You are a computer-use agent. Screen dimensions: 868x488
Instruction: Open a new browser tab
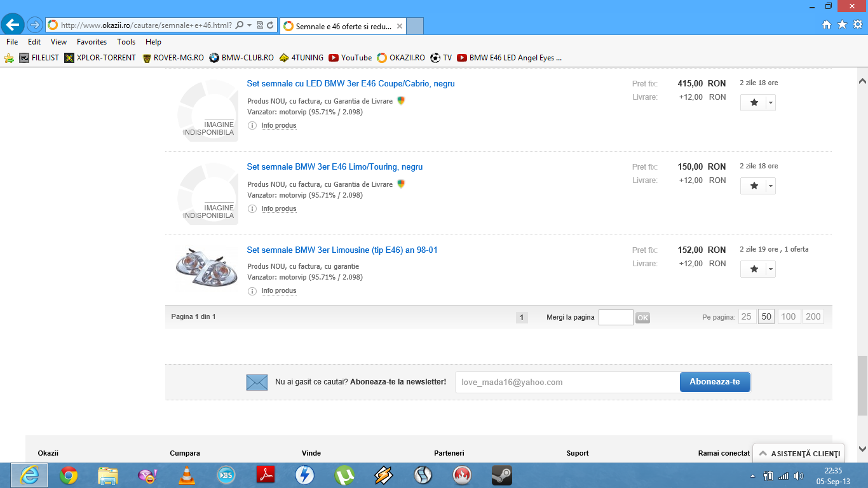415,26
